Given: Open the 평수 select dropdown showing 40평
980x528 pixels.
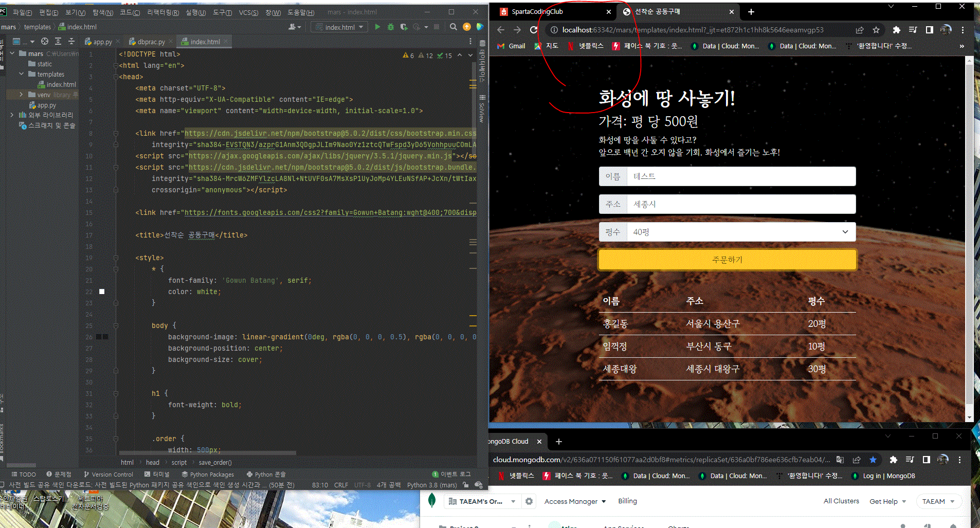Looking at the screenshot, I should 727,232.
